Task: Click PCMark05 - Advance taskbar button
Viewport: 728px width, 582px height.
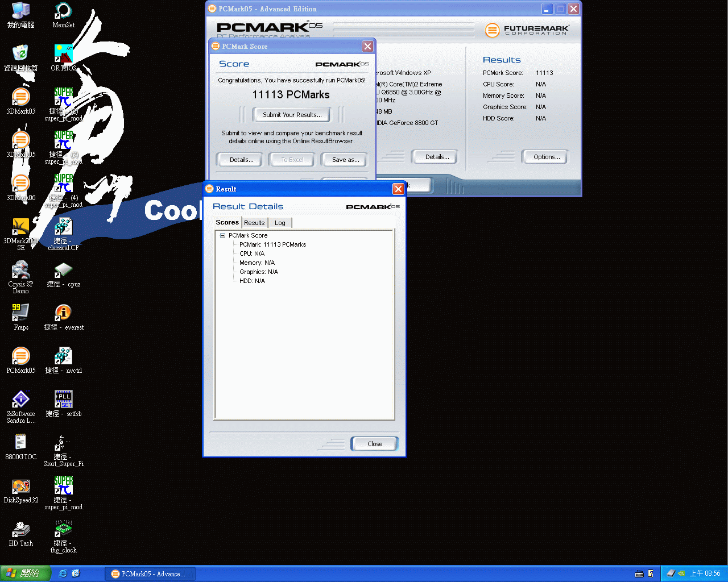Action: (151, 574)
